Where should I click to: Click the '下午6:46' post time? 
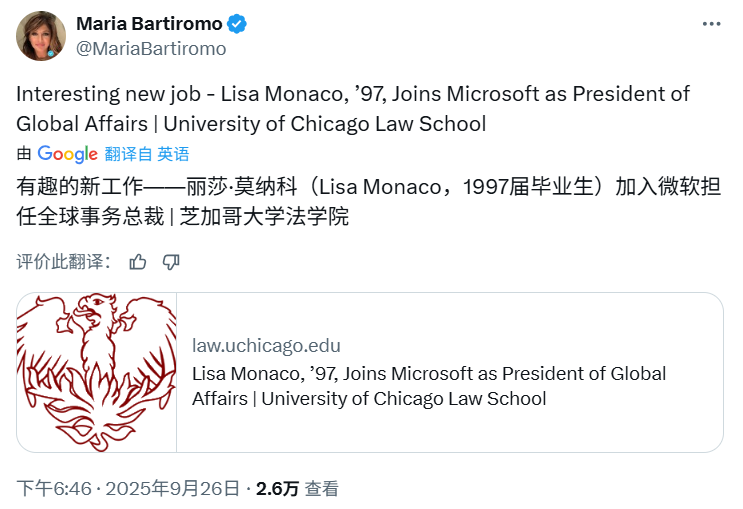pos(54,489)
